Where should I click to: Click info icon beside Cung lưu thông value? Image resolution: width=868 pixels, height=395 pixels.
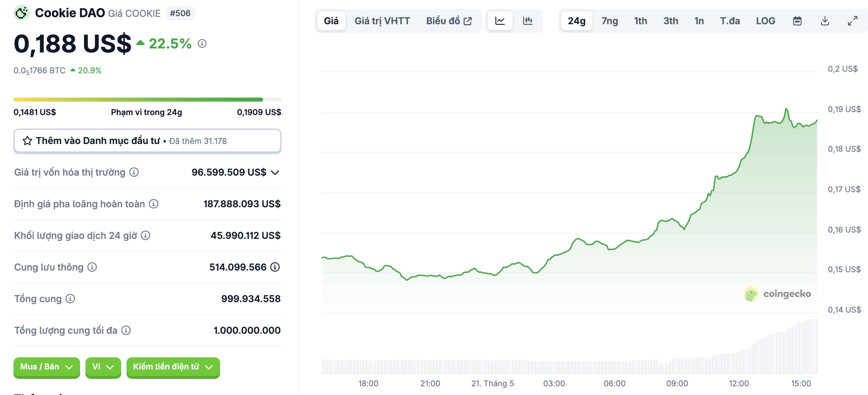(275, 267)
